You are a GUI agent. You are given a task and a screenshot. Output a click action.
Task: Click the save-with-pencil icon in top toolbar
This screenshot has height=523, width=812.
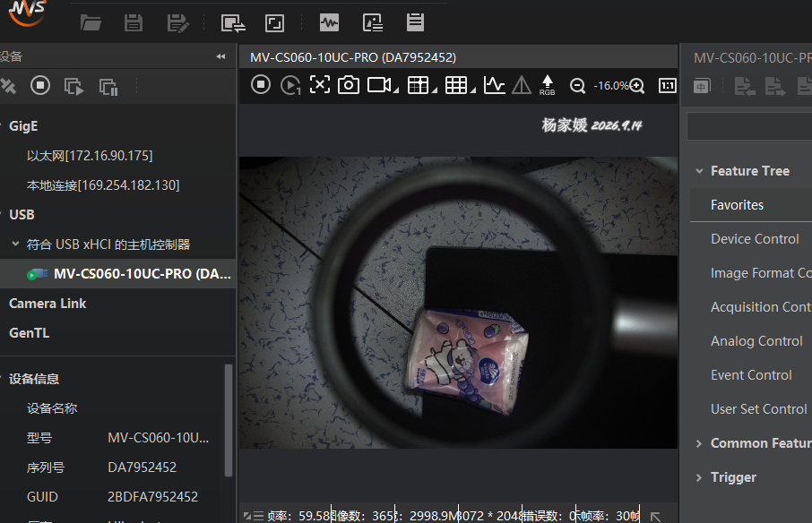[x=177, y=22]
